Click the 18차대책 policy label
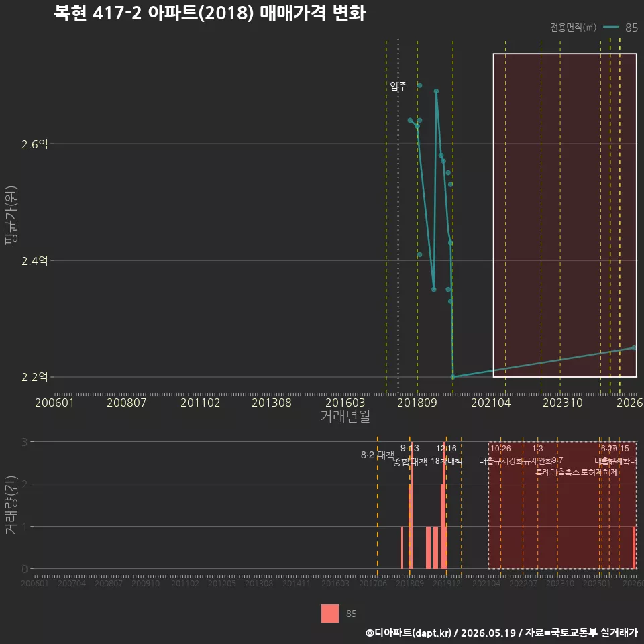Viewport: 644px width, 644px height. pyautogui.click(x=447, y=461)
